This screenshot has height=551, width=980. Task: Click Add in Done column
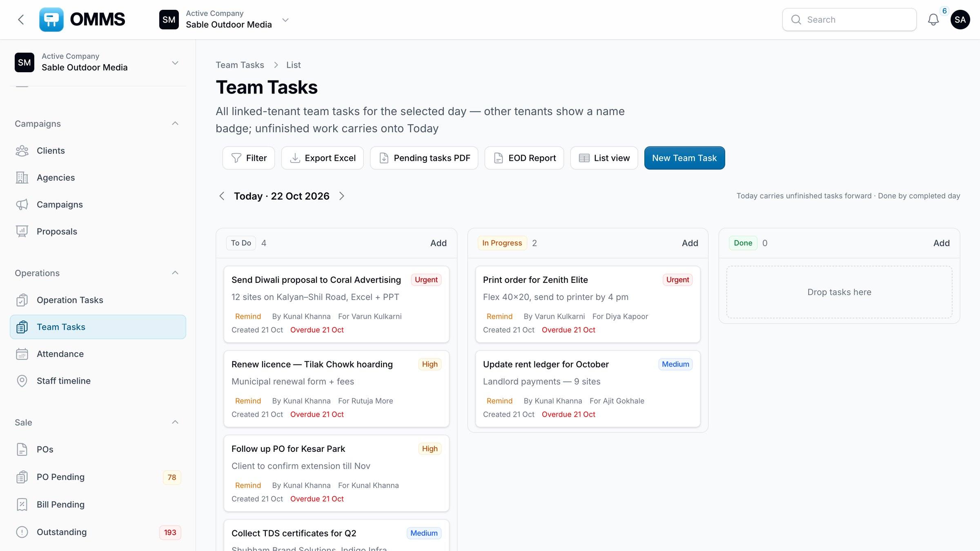[942, 243]
